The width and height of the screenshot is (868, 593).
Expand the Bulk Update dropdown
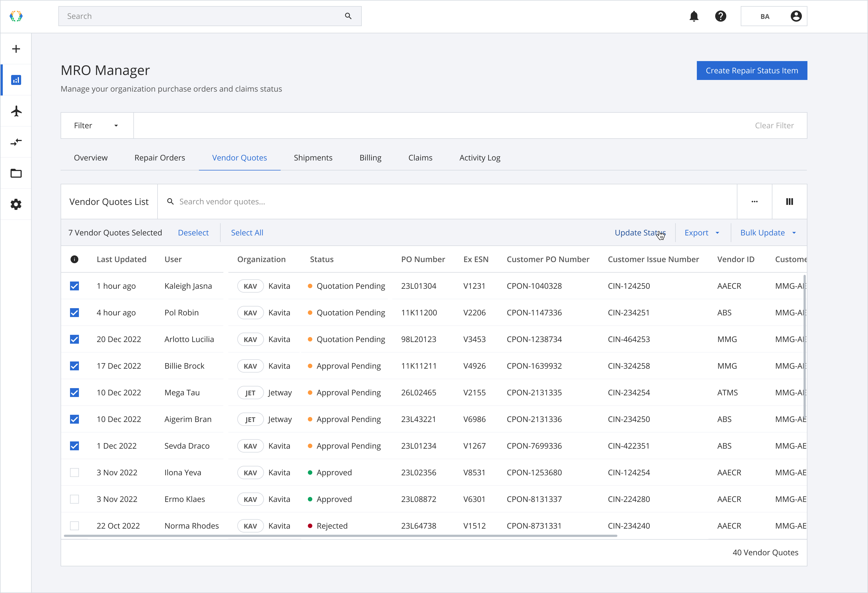click(768, 233)
